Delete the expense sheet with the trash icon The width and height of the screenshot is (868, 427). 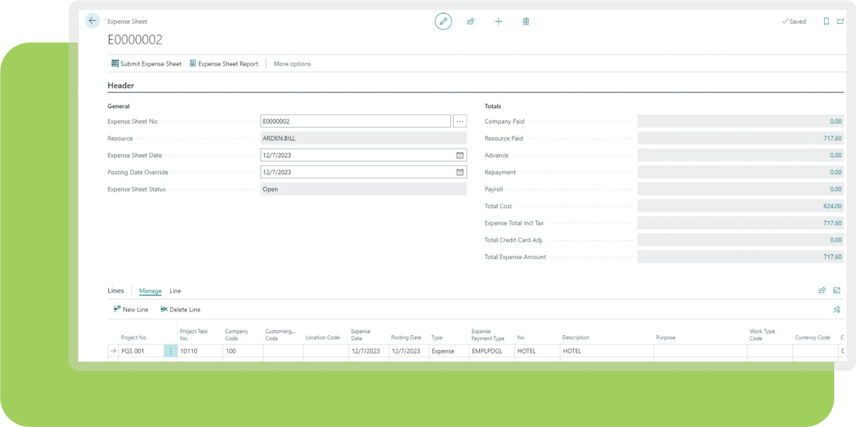[526, 22]
